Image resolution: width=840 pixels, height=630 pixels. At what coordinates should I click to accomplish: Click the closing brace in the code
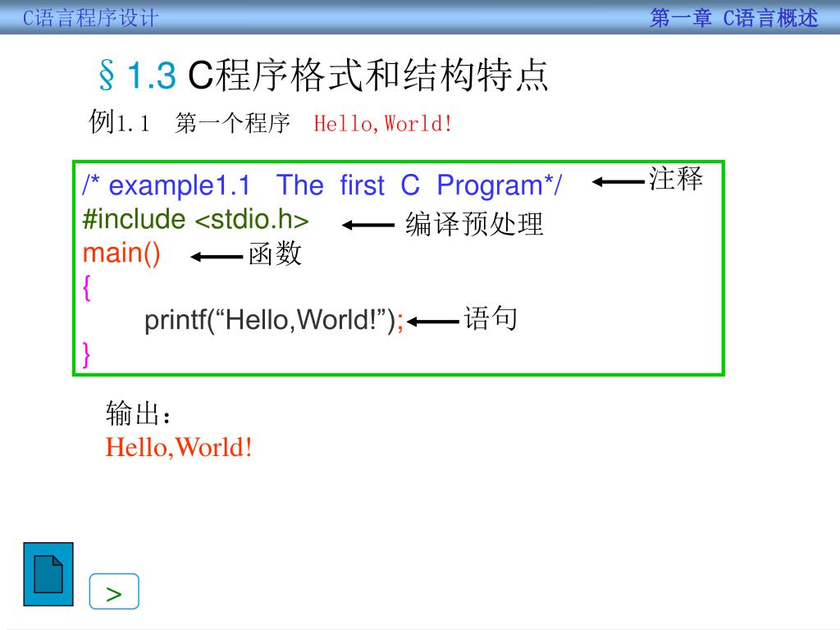[86, 354]
